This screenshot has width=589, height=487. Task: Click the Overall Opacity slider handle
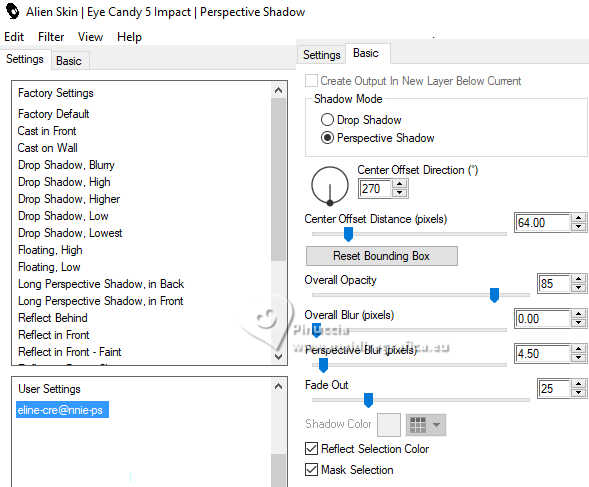[494, 295]
